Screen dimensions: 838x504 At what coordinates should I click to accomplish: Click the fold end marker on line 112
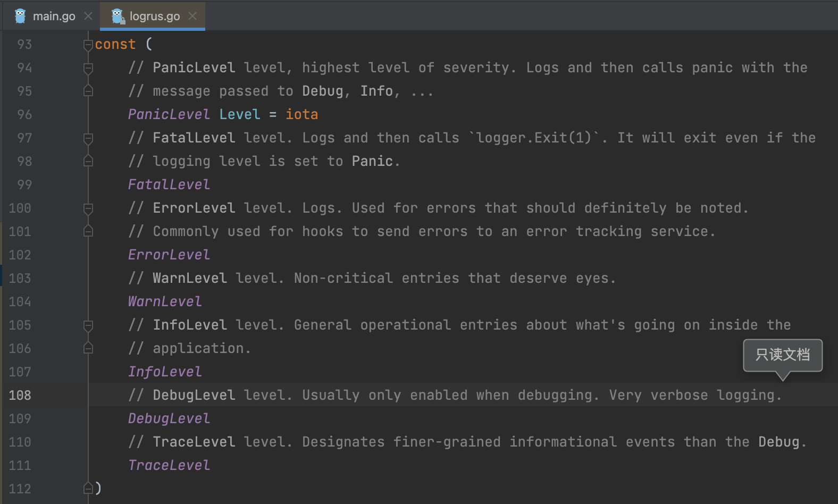click(88, 488)
